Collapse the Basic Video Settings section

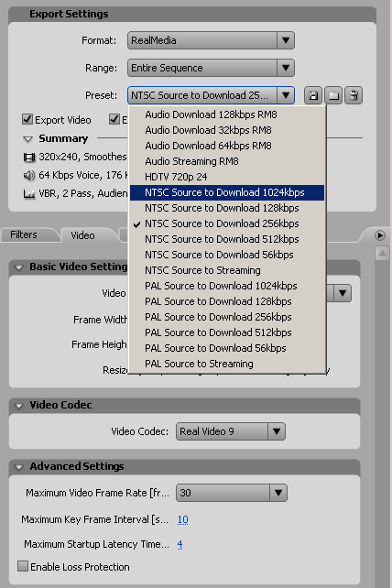[x=18, y=267]
